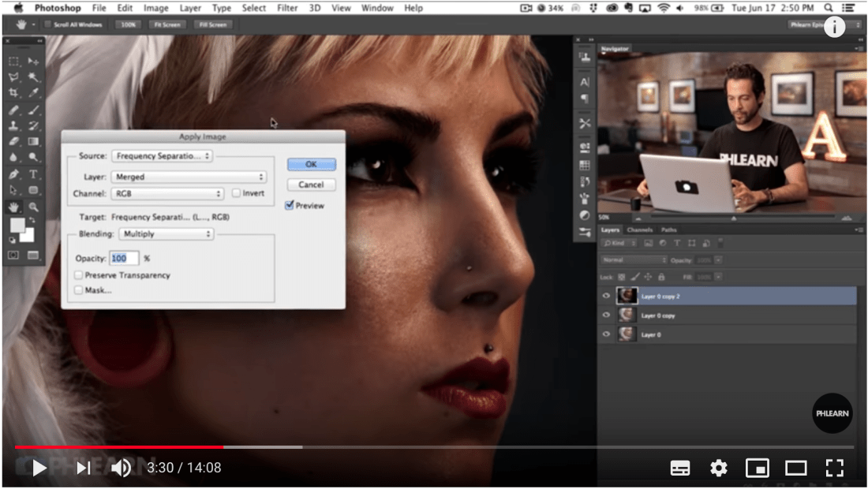Select the Layer 0 copy 2 thumbnail

pos(629,295)
